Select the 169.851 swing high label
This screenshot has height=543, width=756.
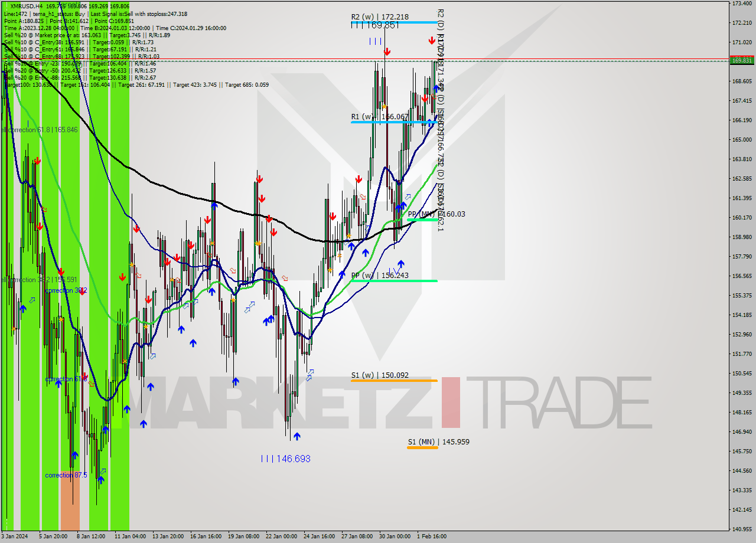(375, 25)
